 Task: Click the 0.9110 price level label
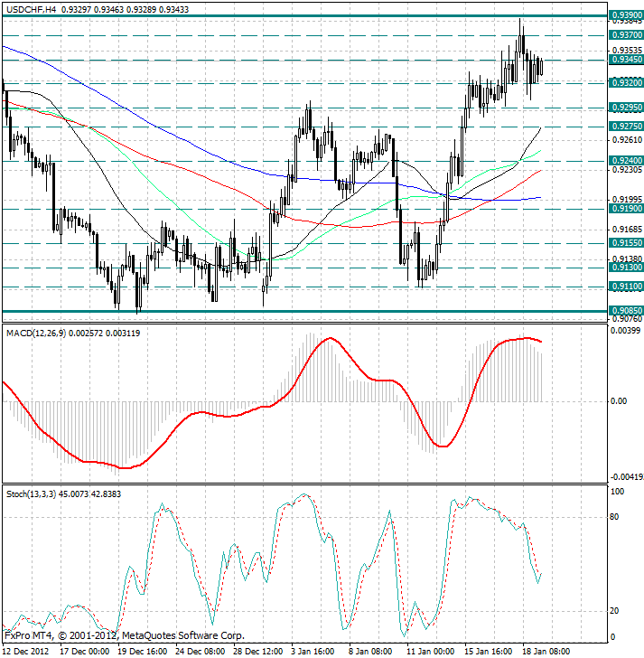click(x=626, y=286)
